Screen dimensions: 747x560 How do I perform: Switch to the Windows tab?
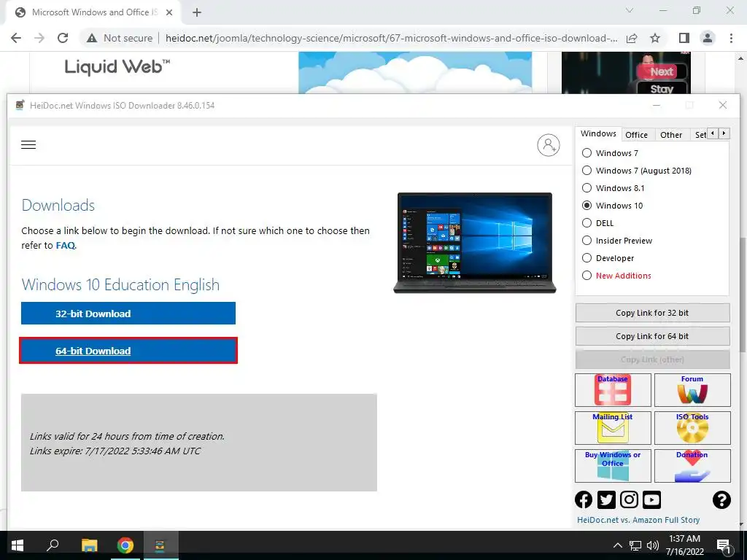pos(598,134)
